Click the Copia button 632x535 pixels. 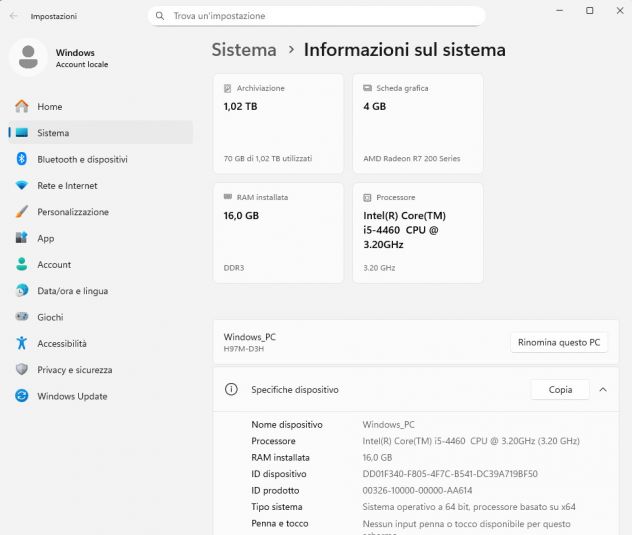tap(560, 389)
